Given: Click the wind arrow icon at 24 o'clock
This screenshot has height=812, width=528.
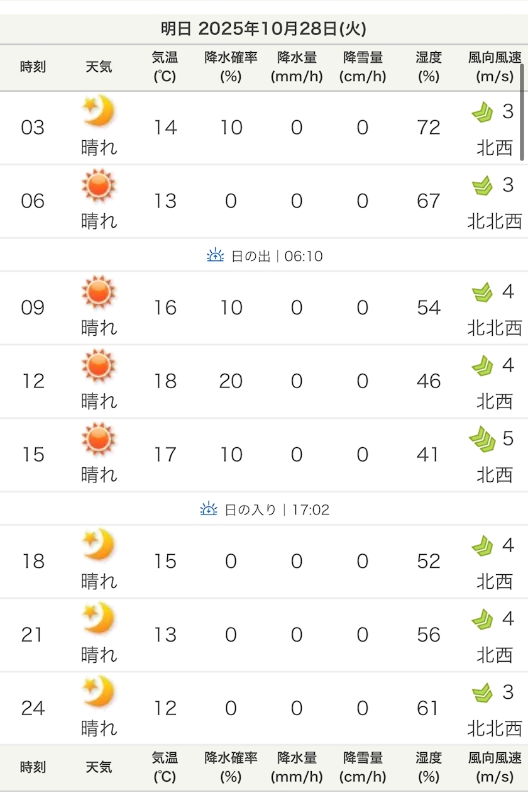Looking at the screenshot, I should pos(483,692).
